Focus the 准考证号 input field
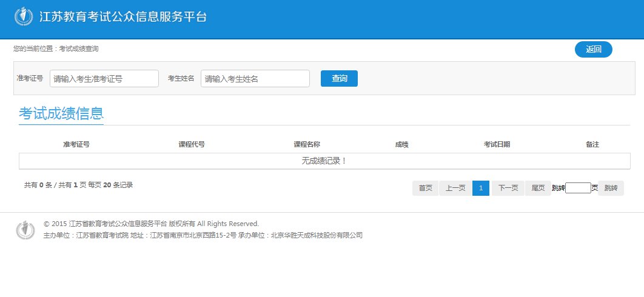 coord(104,79)
